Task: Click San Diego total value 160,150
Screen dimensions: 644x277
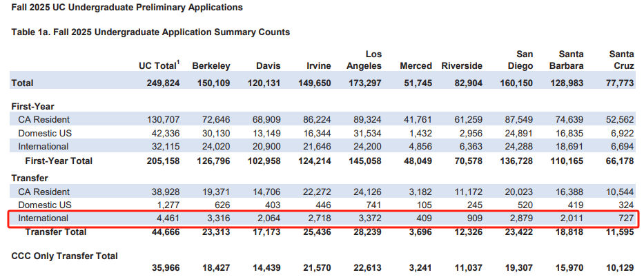Action: point(516,83)
